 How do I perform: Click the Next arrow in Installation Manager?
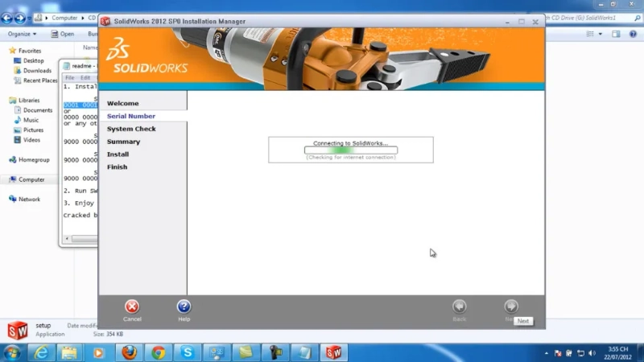pos(510,306)
